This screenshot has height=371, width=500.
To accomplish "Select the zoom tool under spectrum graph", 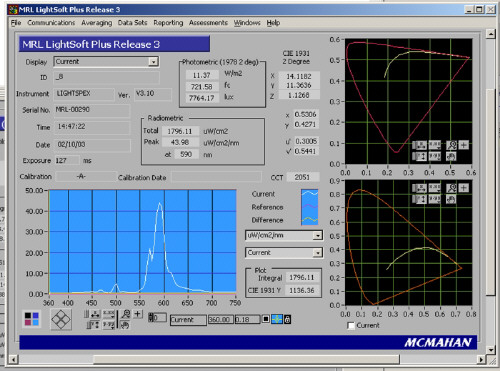I will pos(126,314).
